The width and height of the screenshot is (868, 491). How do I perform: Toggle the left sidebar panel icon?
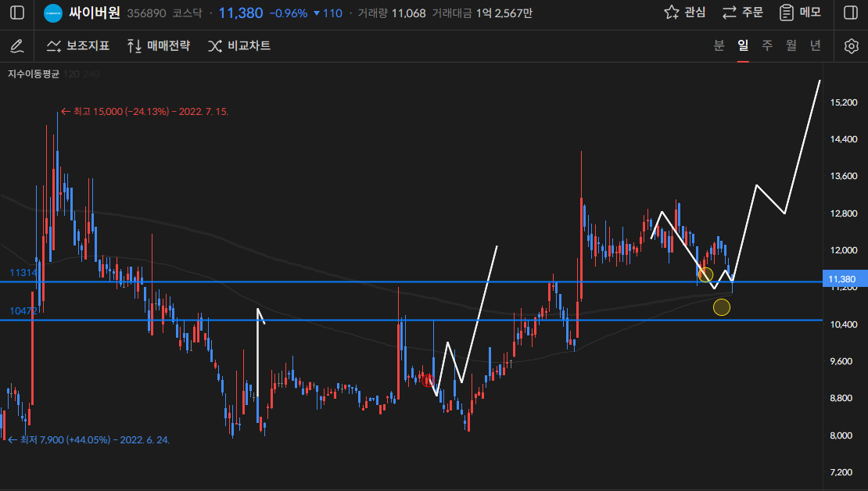point(16,13)
